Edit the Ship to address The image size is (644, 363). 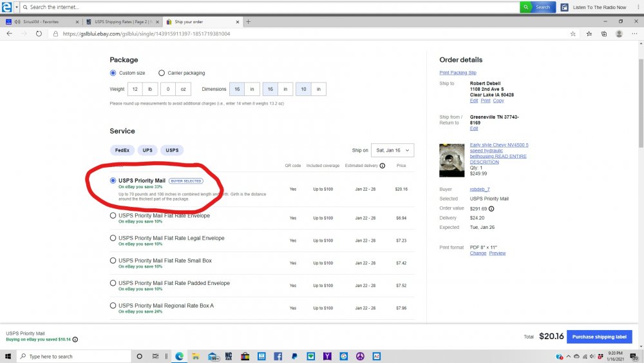pos(473,101)
